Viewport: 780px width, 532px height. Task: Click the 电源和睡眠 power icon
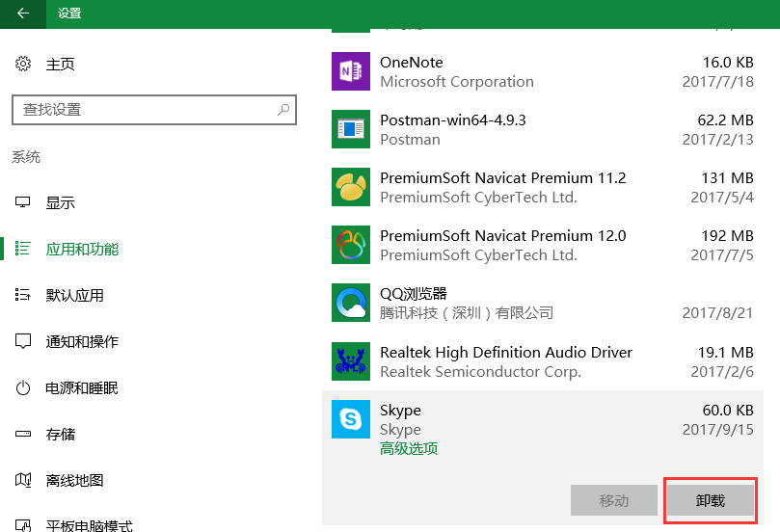coord(23,387)
